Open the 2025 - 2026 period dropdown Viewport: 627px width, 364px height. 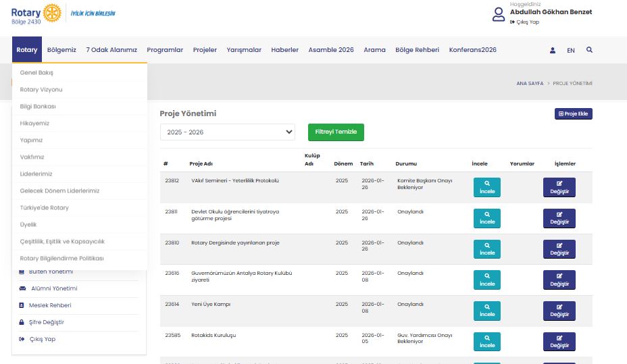coord(227,132)
